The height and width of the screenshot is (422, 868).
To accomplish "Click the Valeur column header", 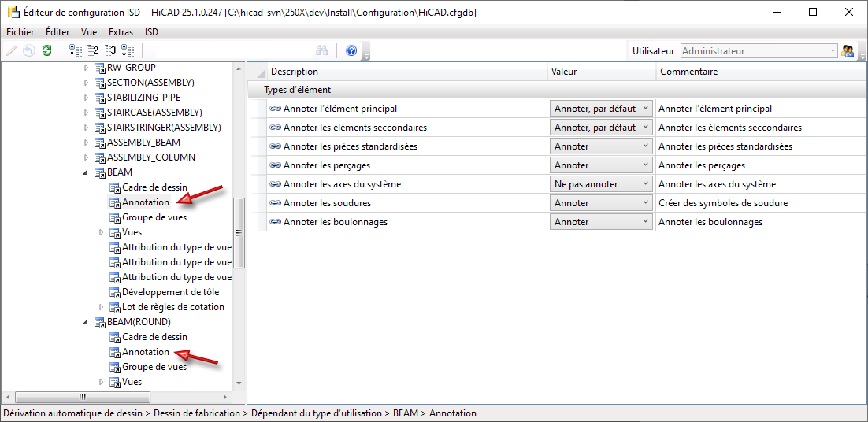I will (602, 72).
